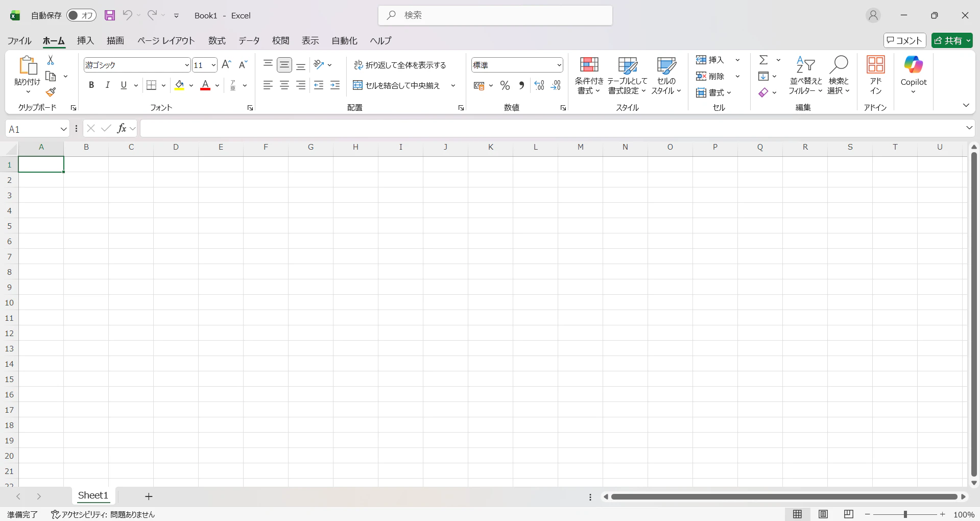Click the Save icon in title bar
Image resolution: width=980 pixels, height=521 pixels.
point(110,15)
